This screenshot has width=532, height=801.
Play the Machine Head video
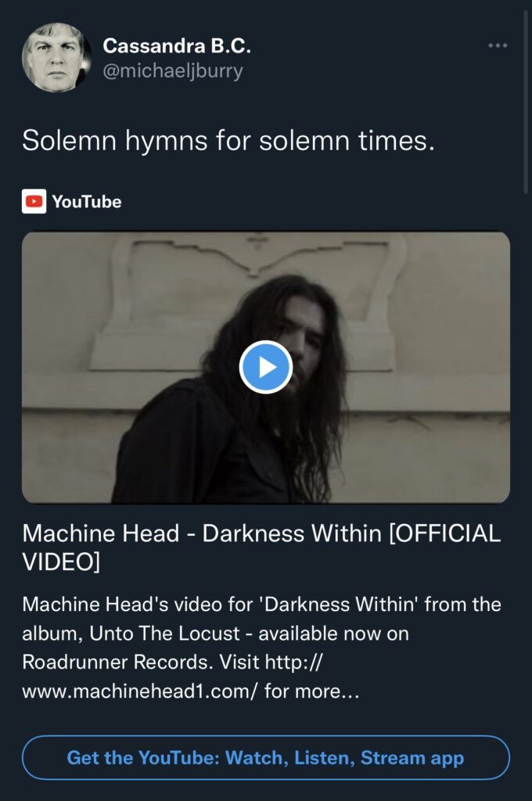pos(266,367)
